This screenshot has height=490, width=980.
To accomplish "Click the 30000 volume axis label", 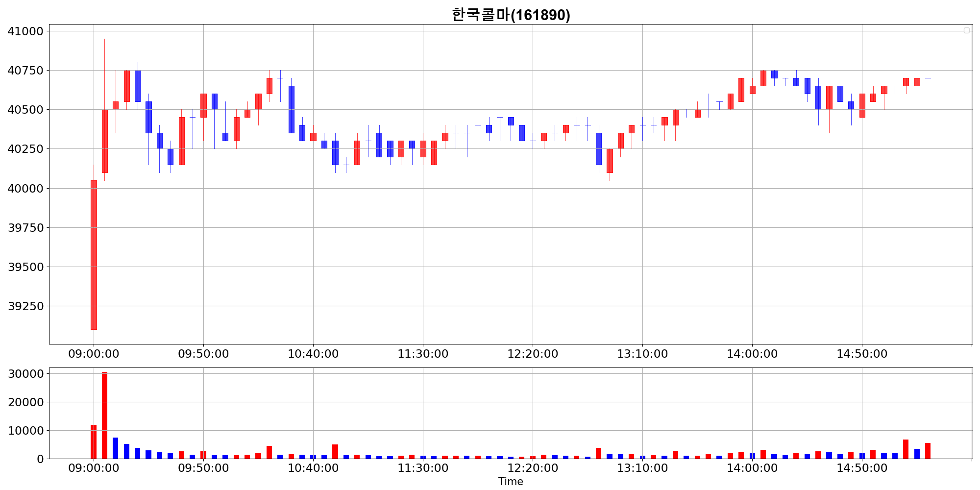I will tap(25, 374).
